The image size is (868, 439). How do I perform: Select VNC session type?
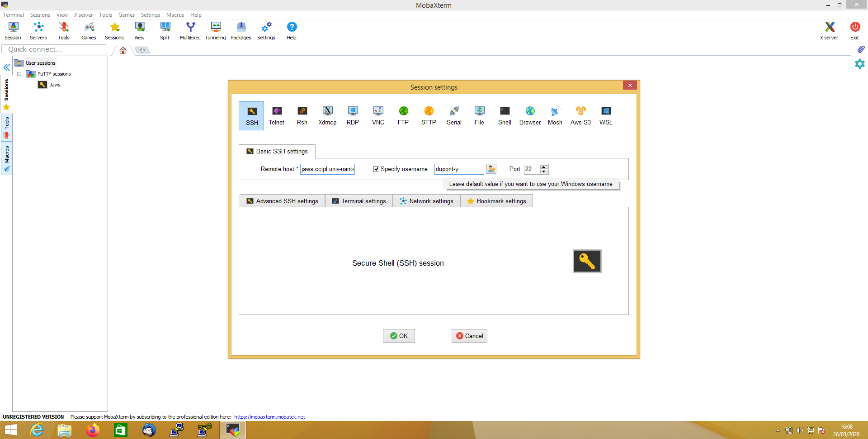(378, 116)
